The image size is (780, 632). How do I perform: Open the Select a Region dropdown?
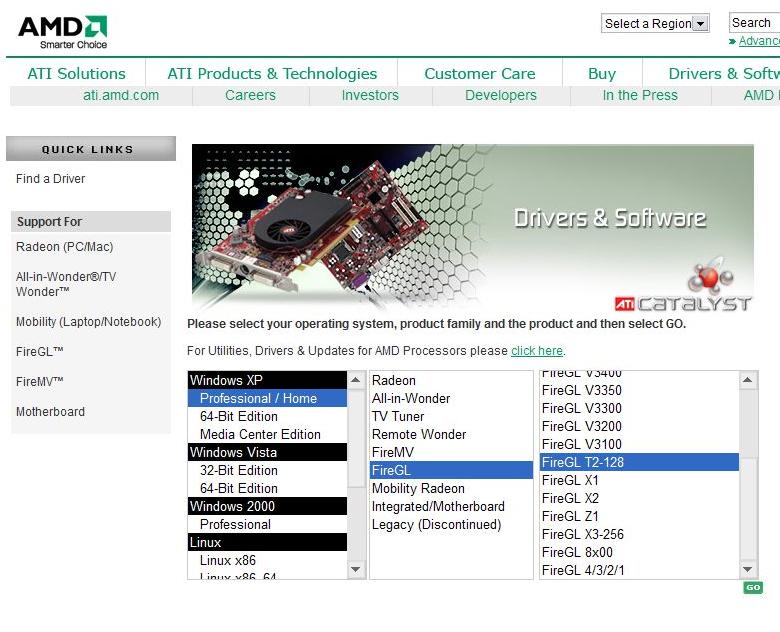click(x=655, y=23)
